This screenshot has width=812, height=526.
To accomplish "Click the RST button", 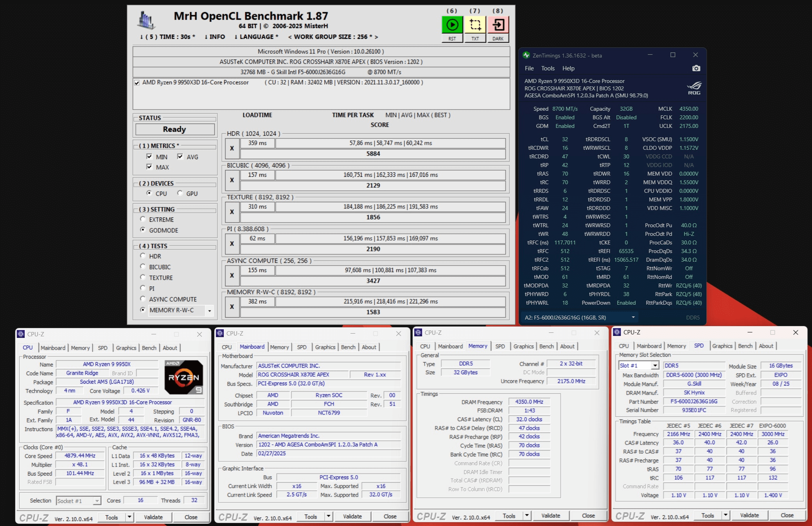I will [452, 38].
